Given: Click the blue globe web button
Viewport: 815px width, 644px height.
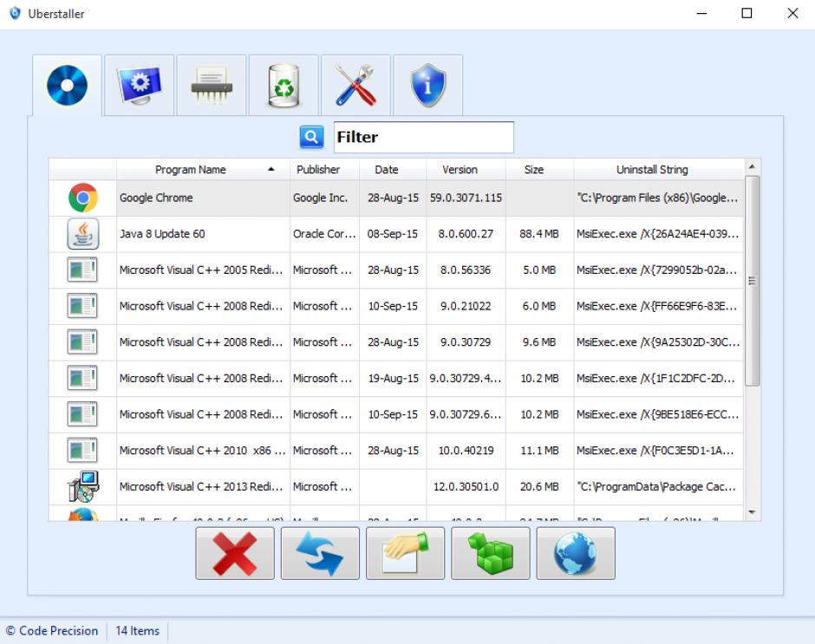Looking at the screenshot, I should (576, 553).
